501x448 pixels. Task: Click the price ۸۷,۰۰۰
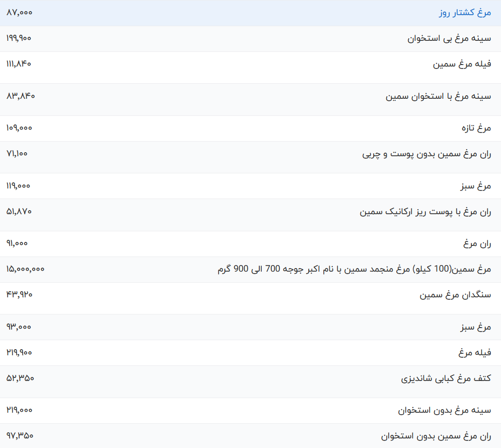coord(20,13)
